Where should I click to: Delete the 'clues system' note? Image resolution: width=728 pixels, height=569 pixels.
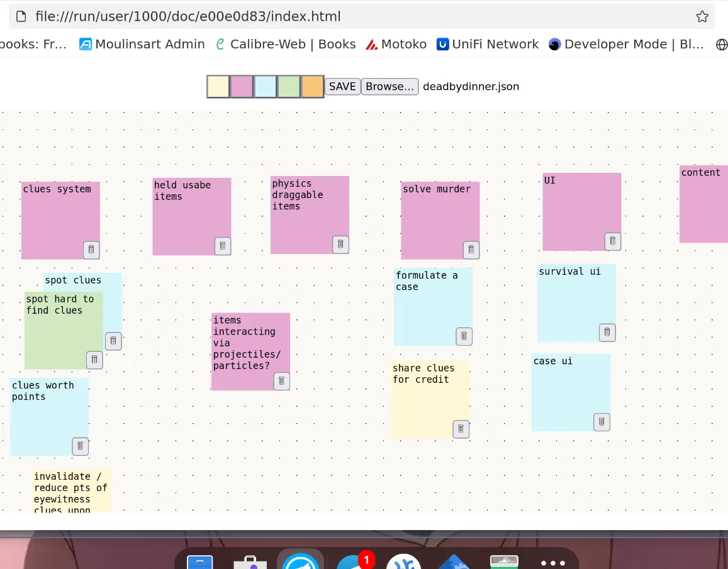tap(91, 250)
